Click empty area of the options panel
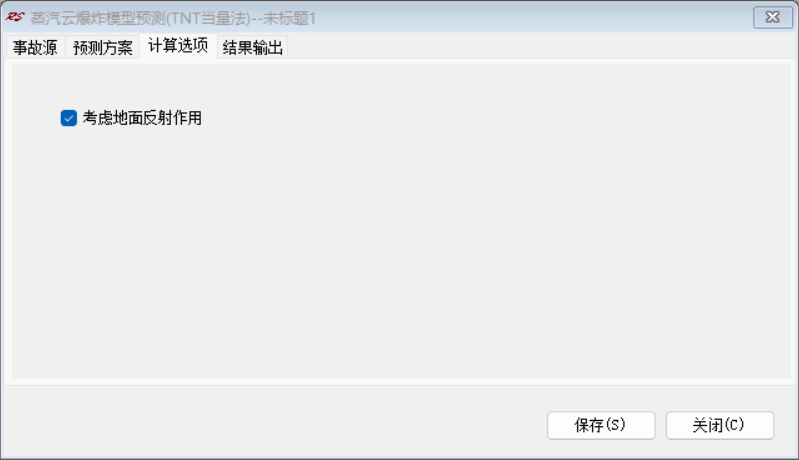This screenshot has width=799, height=460. click(401, 245)
